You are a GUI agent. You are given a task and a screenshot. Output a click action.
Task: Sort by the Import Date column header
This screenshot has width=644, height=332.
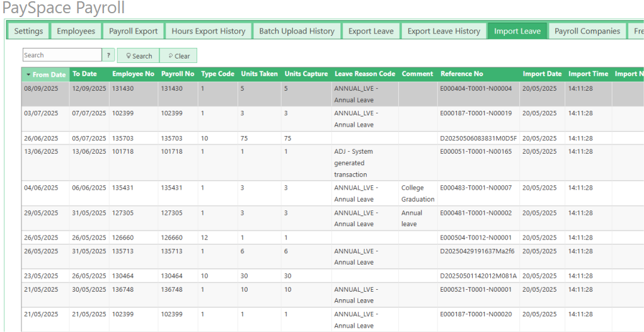(x=541, y=74)
